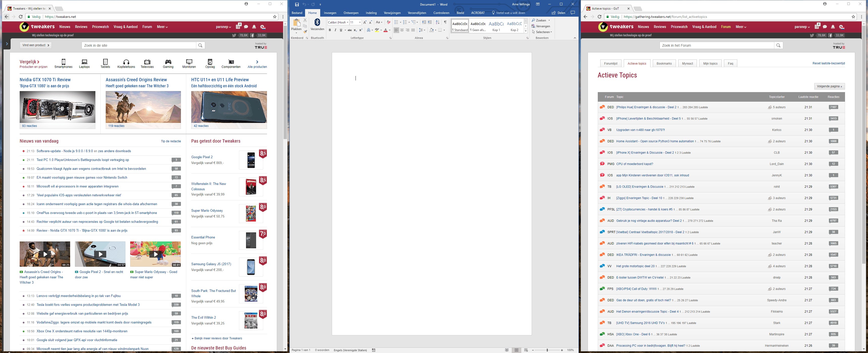Open the Meer dropdown in left tweakers nav
Viewport: 868px width, 353px height.
[162, 26]
